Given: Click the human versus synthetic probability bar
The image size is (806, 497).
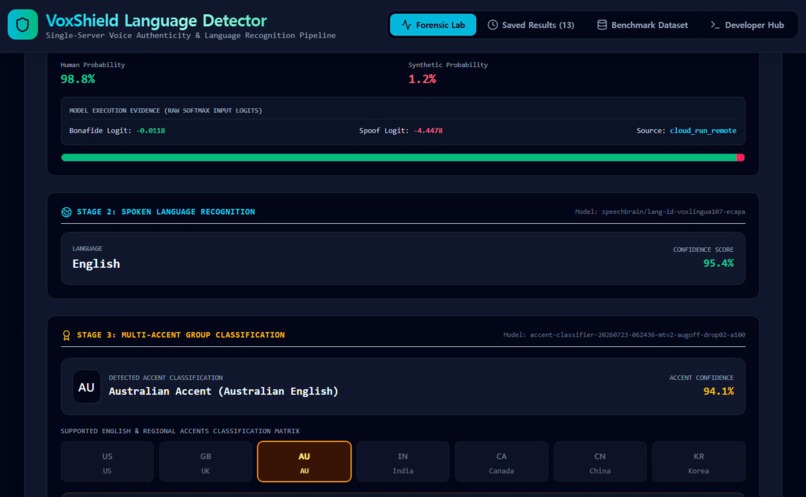Looking at the screenshot, I should click(403, 157).
